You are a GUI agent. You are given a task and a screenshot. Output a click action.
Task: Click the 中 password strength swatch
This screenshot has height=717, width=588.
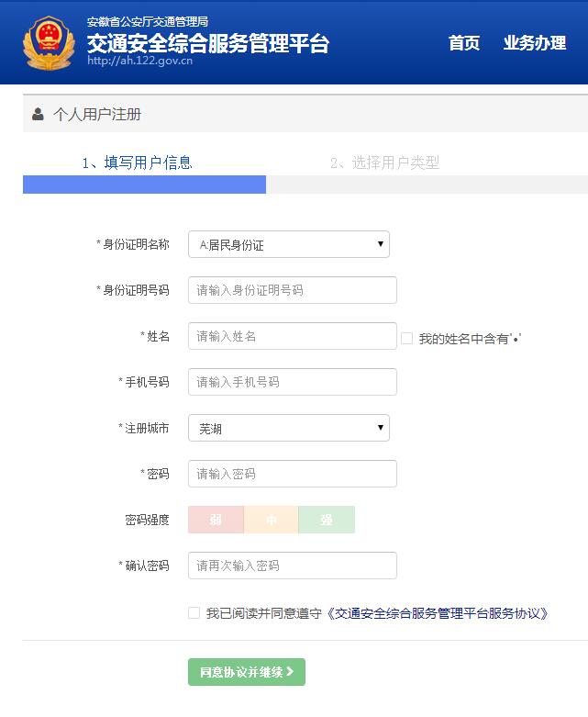271,520
